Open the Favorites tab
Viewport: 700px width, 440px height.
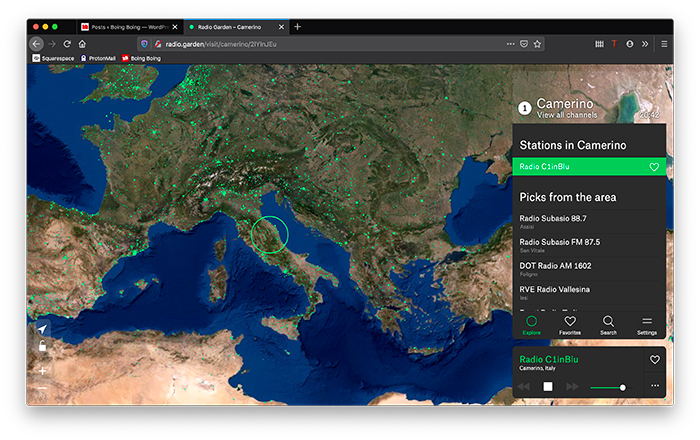point(570,325)
